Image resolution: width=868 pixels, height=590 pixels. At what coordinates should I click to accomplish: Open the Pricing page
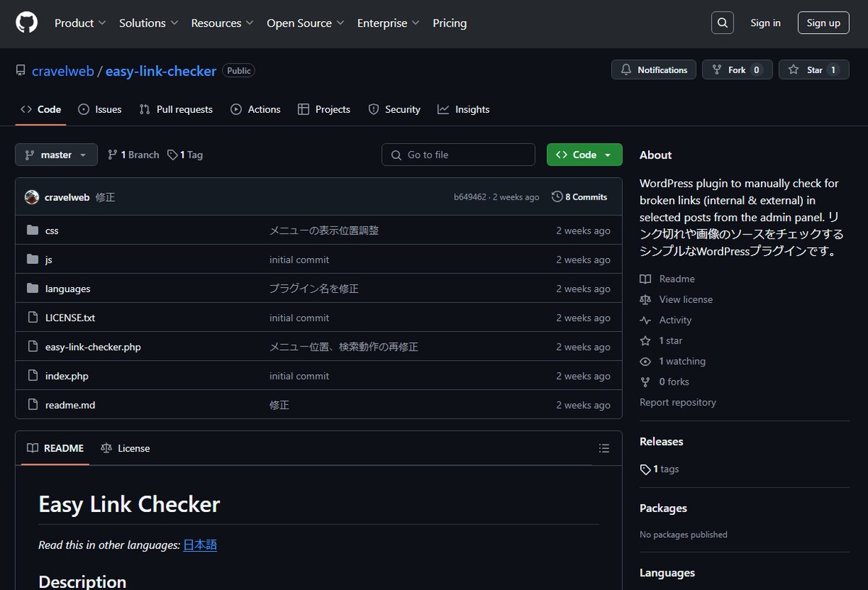click(x=450, y=23)
